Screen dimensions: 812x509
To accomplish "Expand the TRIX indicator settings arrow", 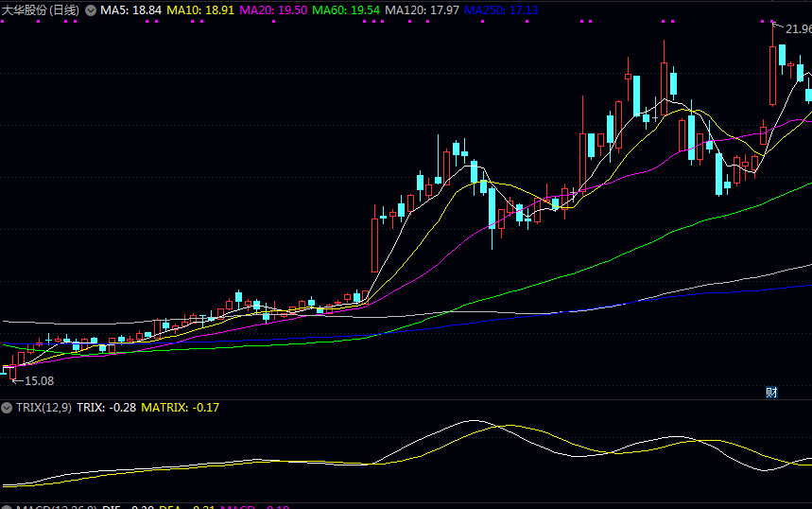I will click(8, 407).
